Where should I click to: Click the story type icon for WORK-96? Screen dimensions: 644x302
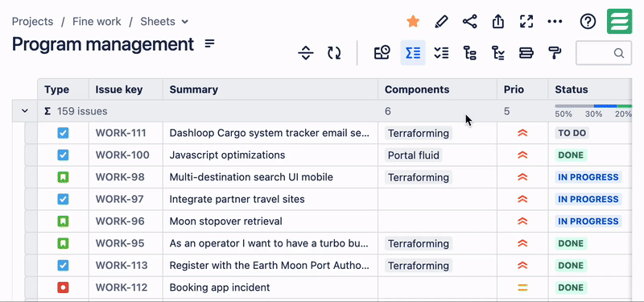pyautogui.click(x=63, y=221)
